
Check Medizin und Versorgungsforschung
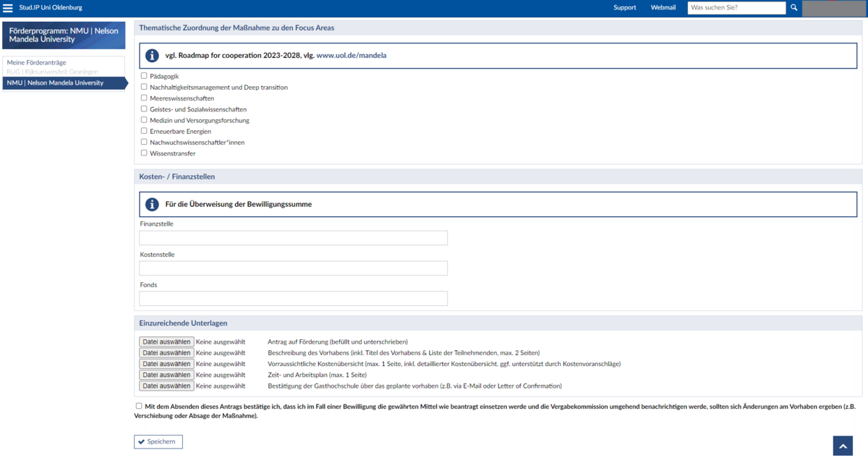point(142,119)
